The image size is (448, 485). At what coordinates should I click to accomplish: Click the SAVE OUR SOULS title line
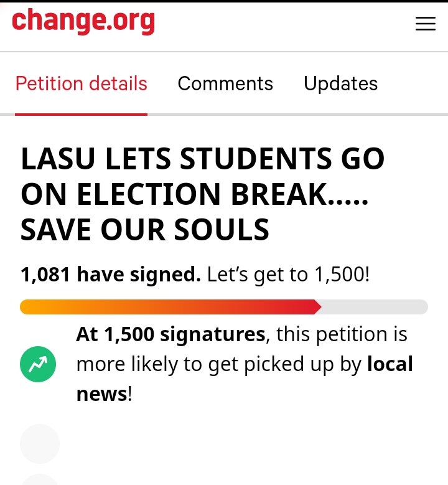tap(145, 230)
